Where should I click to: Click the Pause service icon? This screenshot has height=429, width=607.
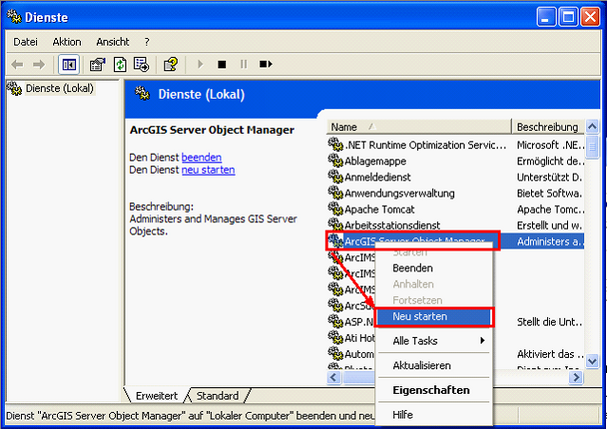pos(243,64)
